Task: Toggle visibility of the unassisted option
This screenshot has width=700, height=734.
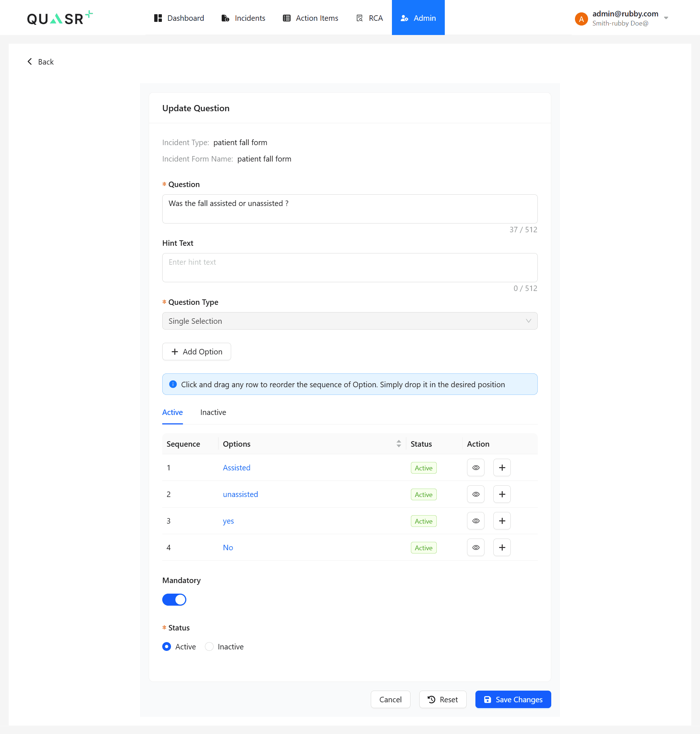Action: tap(475, 494)
